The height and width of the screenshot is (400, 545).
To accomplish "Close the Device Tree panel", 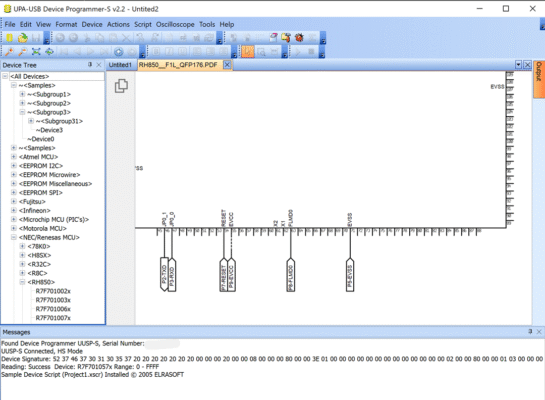I will point(99,65).
